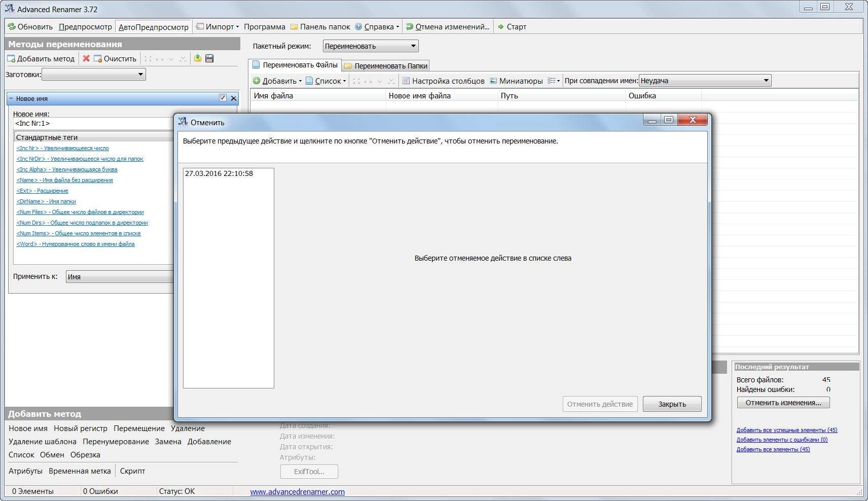
Task: Expand the Добавить files dropdown arrow
Action: click(x=300, y=81)
